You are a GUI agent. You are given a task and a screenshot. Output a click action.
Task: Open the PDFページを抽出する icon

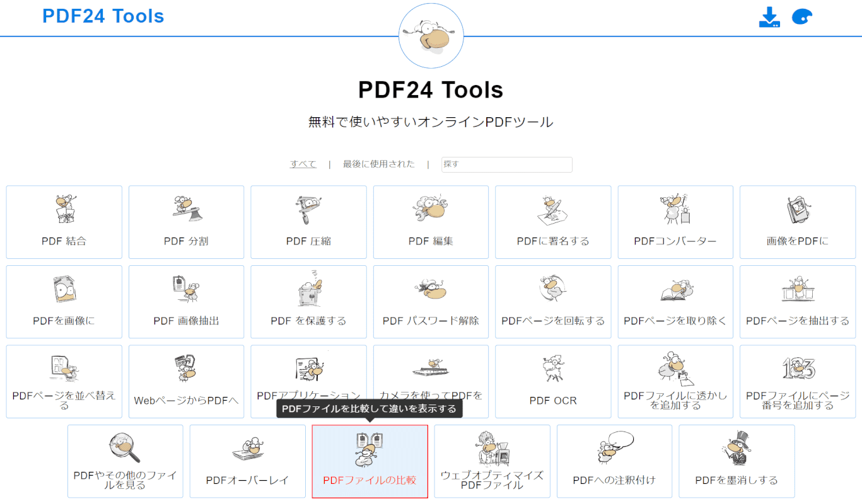[798, 290]
